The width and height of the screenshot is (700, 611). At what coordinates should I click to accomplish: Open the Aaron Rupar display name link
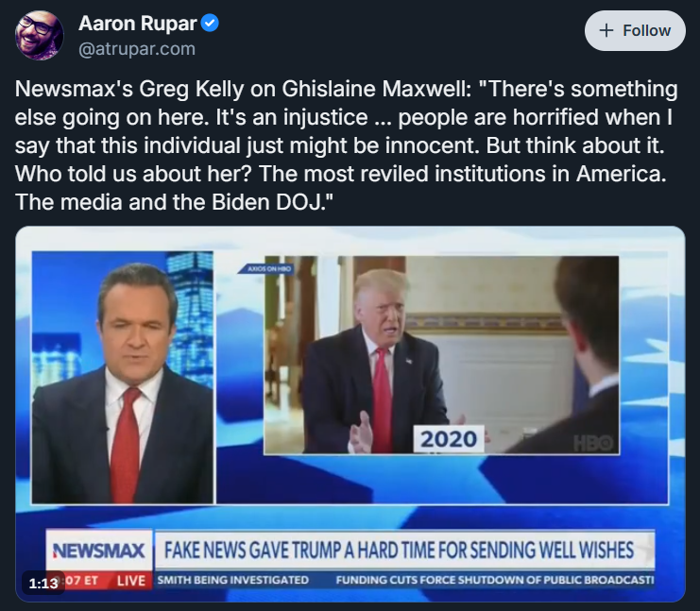point(138,24)
